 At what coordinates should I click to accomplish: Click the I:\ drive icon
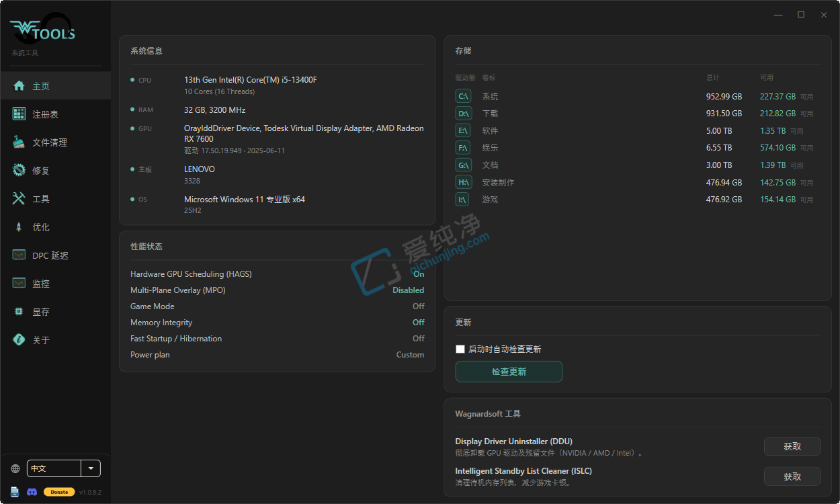pyautogui.click(x=464, y=200)
